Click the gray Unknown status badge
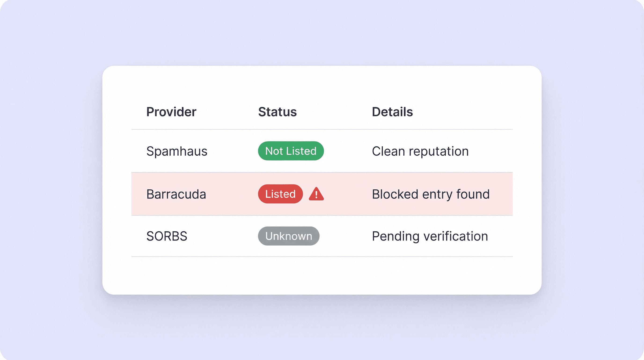This screenshot has width=644, height=360. (289, 236)
